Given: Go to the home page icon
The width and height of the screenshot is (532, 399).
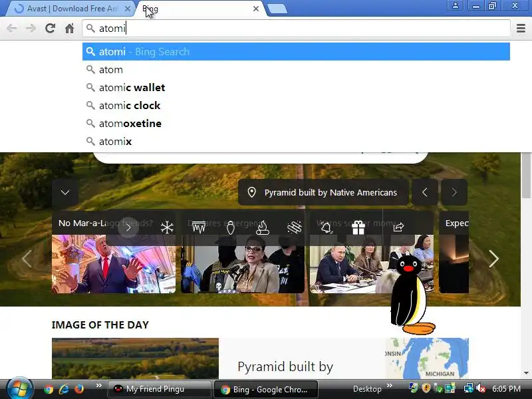Looking at the screenshot, I should tap(70, 28).
